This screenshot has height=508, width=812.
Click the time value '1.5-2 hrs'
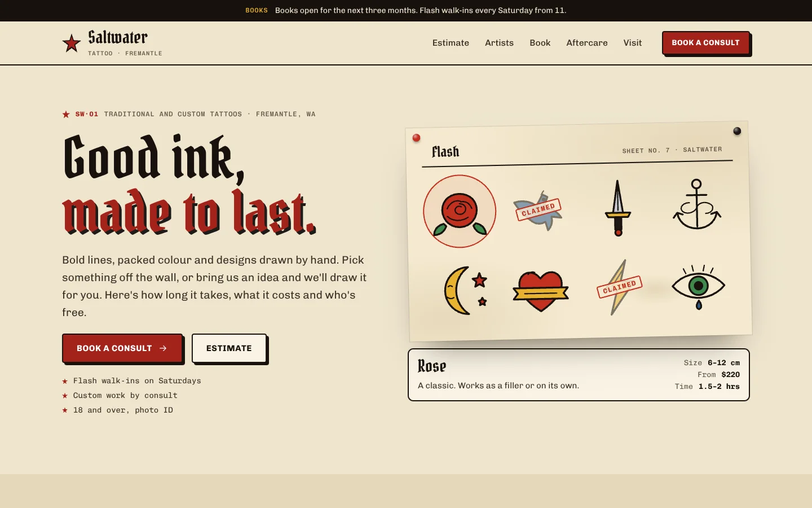pyautogui.click(x=719, y=387)
